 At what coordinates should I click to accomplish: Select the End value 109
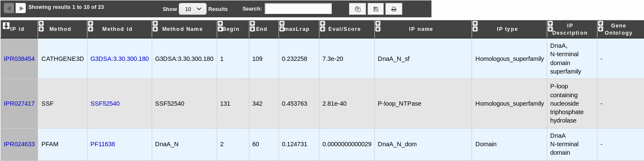point(257,59)
